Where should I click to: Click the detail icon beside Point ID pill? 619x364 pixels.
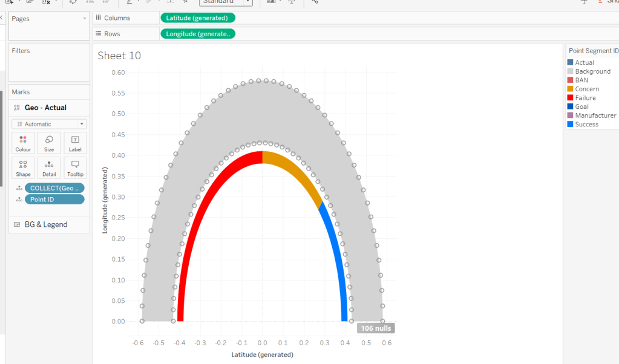point(19,200)
